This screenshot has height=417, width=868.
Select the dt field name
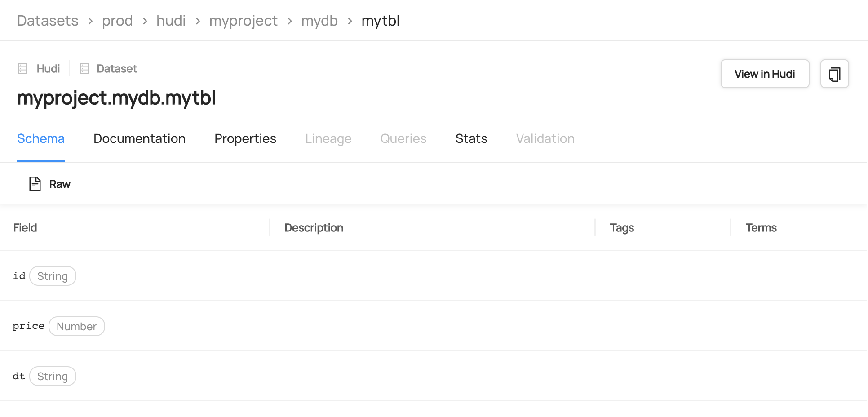coord(19,376)
